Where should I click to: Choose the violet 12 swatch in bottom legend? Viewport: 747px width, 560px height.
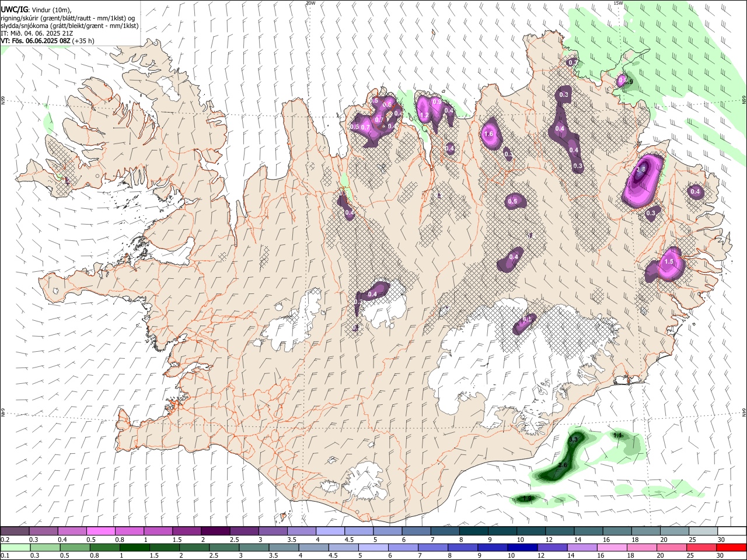(552, 547)
